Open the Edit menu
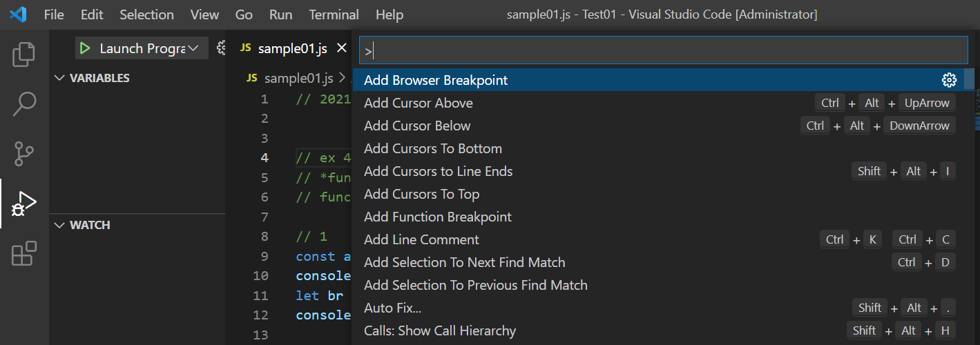The image size is (980, 345). tap(91, 14)
